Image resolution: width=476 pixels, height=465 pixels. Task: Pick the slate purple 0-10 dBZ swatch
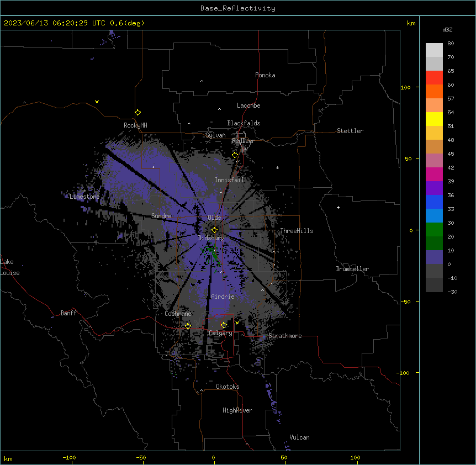434,257
